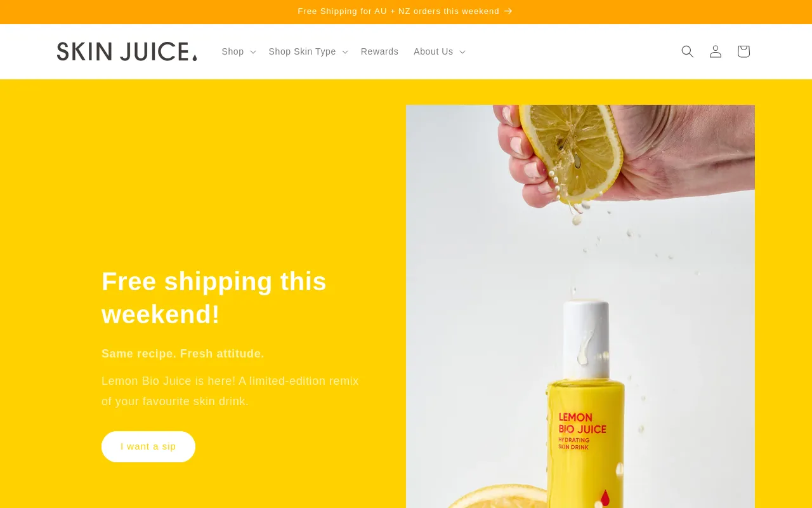812x508 pixels.
Task: Go home via the Skin Juice logo
Action: 127,51
